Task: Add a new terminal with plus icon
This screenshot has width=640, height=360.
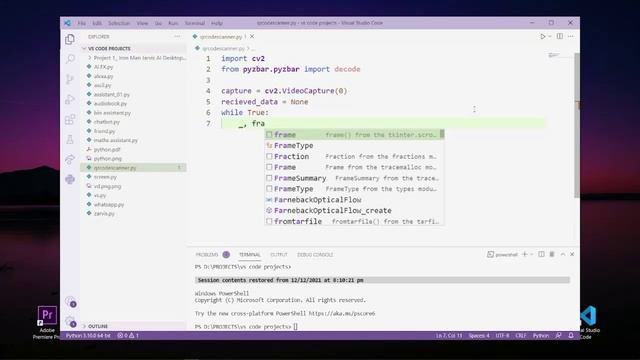Action: 525,254
